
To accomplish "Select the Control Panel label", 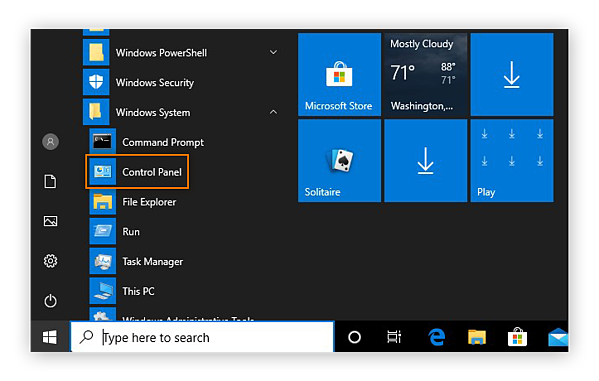I will (x=152, y=172).
